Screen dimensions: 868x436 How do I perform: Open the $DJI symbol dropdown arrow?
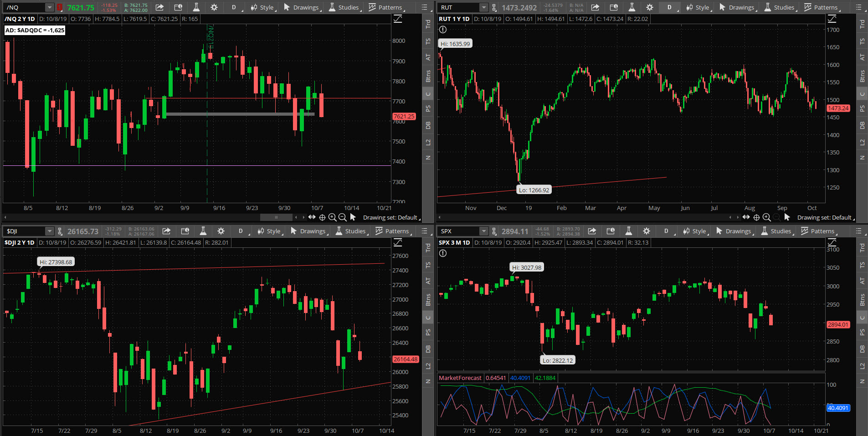click(x=50, y=231)
